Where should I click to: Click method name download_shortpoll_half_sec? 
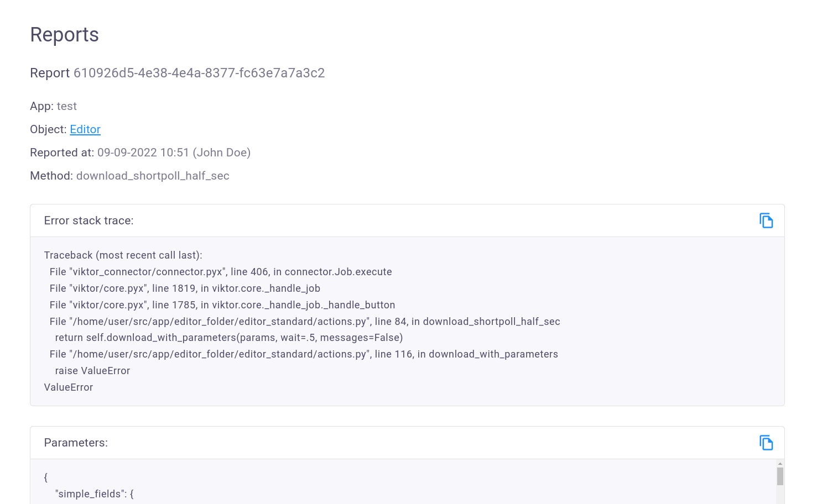click(153, 176)
